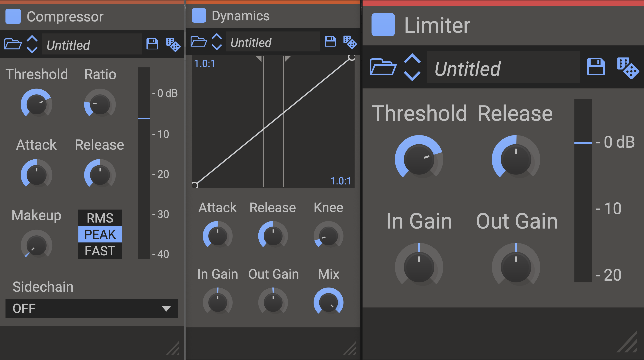Save the Limiter preset with floppy icon
644x360 pixels.
pos(596,67)
